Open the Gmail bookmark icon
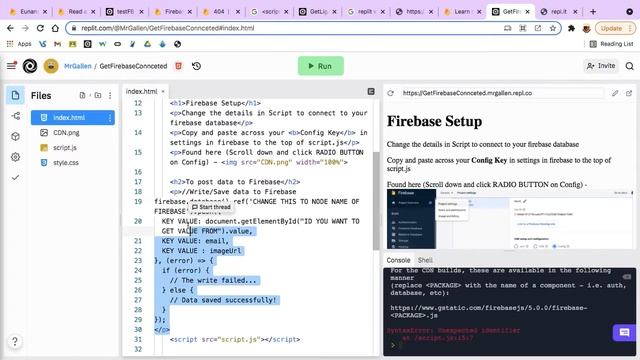640x360 pixels. tap(58, 44)
